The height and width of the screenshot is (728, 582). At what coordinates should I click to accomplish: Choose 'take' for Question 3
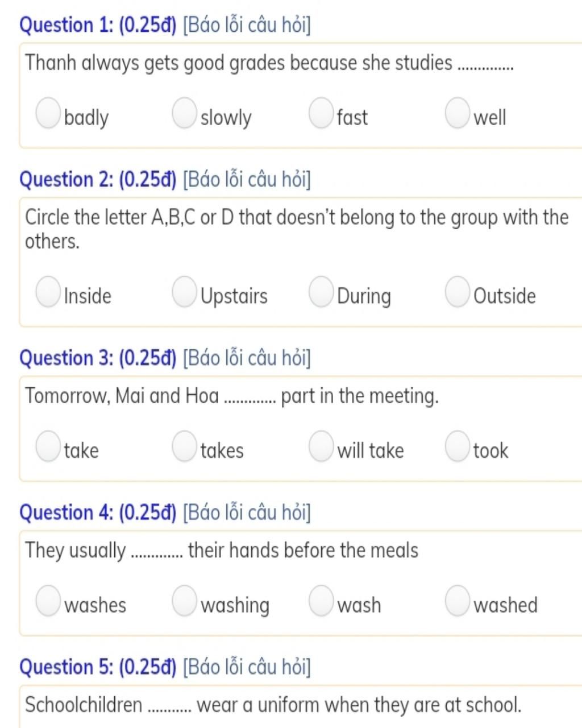(x=48, y=445)
